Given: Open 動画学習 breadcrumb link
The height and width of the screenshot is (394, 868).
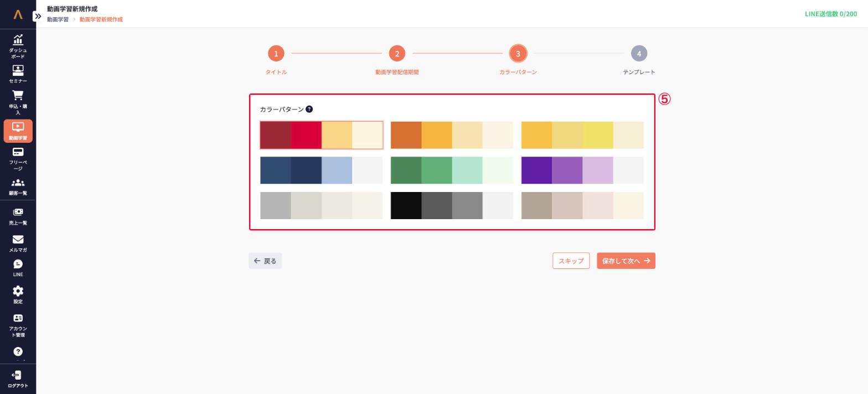Looking at the screenshot, I should tap(58, 19).
